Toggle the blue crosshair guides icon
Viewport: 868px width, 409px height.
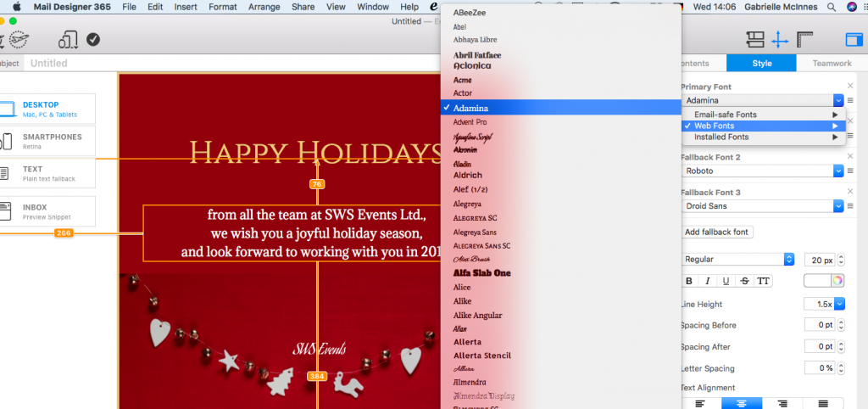[780, 39]
